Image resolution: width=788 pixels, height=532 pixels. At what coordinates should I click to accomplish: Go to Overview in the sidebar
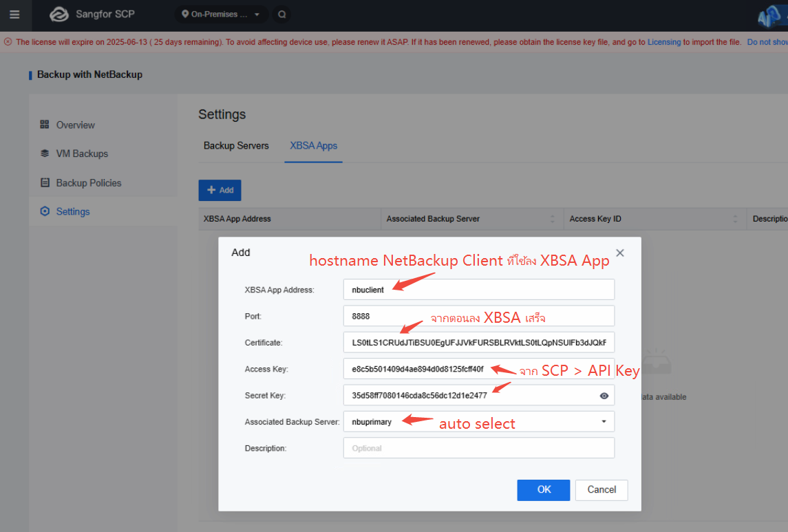76,125
